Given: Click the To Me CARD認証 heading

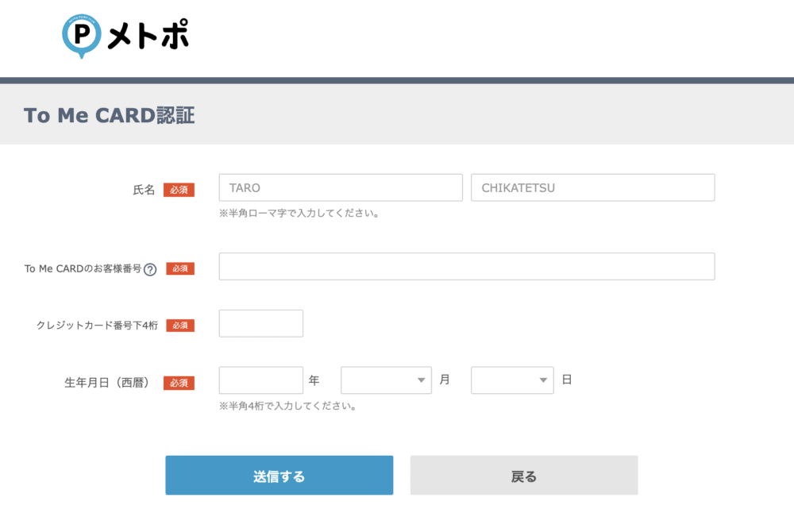Looking at the screenshot, I should 110,115.
